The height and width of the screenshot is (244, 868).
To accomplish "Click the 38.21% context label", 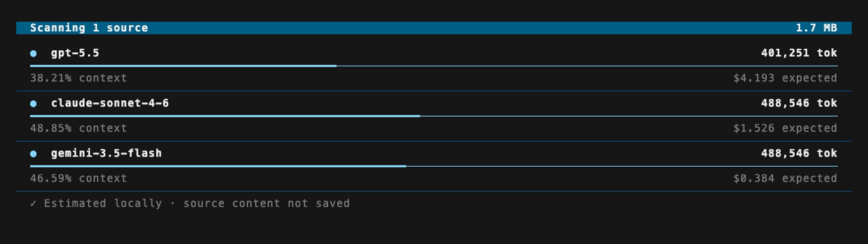I will click(x=79, y=78).
